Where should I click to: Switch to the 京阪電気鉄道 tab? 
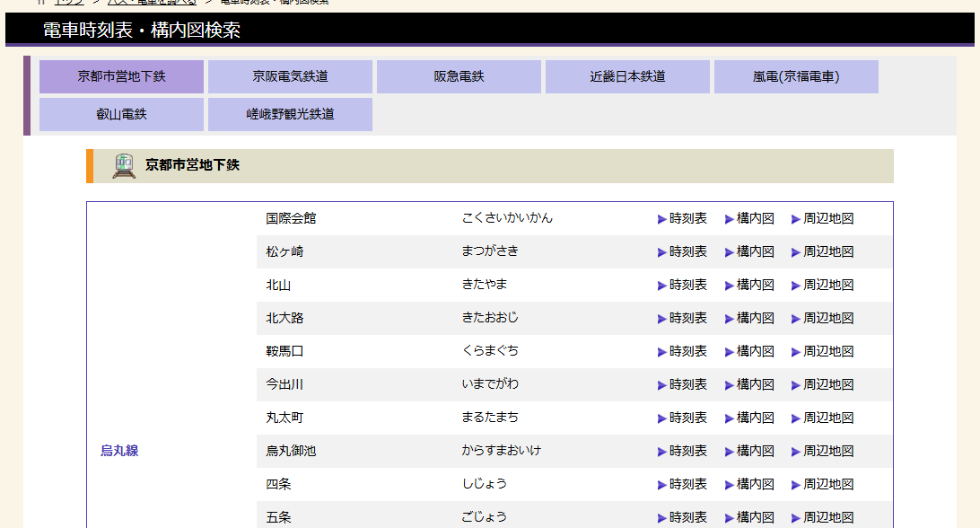[290, 76]
